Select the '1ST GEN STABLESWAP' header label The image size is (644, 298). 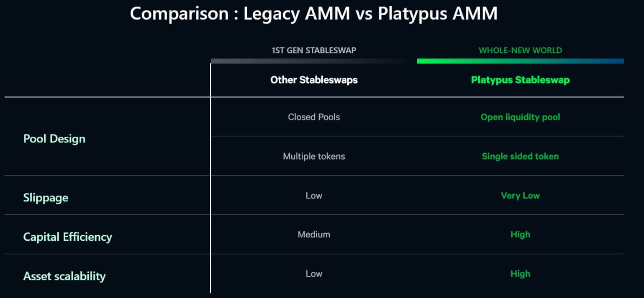(x=314, y=51)
